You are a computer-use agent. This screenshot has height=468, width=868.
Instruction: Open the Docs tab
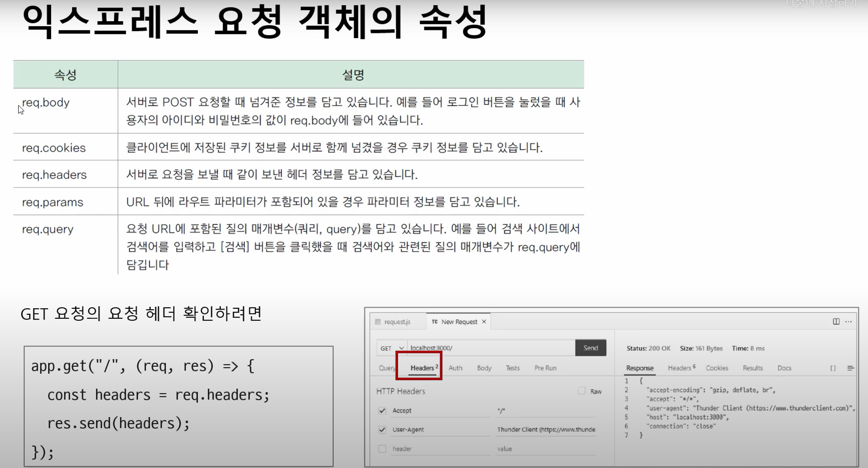(x=784, y=368)
